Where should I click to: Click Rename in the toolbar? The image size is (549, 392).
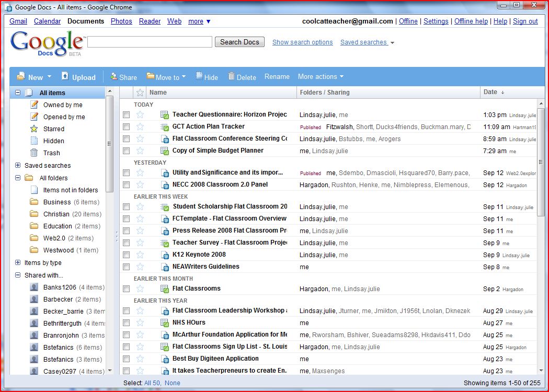click(x=277, y=77)
